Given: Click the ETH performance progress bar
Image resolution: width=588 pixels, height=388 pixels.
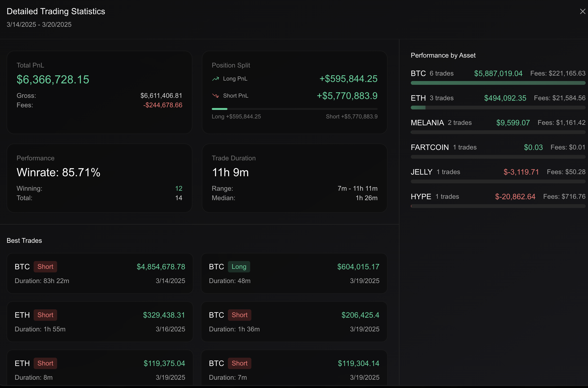Looking at the screenshot, I should pos(498,108).
